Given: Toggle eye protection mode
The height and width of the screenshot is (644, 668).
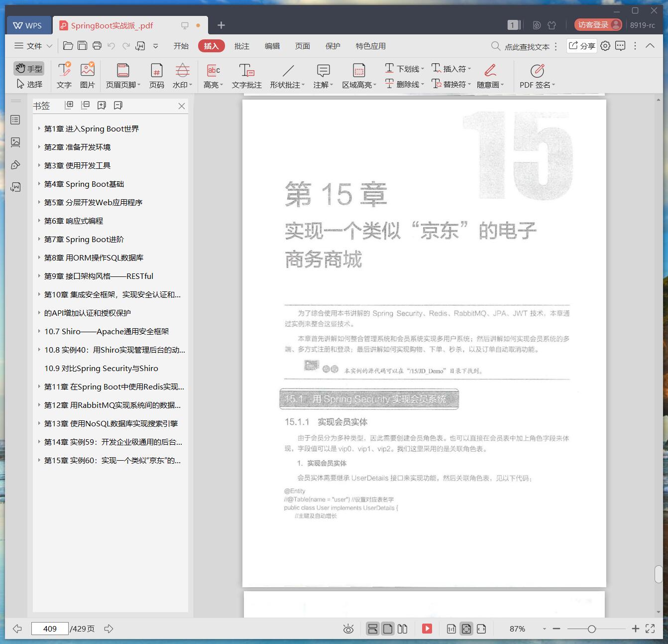Looking at the screenshot, I should [348, 629].
